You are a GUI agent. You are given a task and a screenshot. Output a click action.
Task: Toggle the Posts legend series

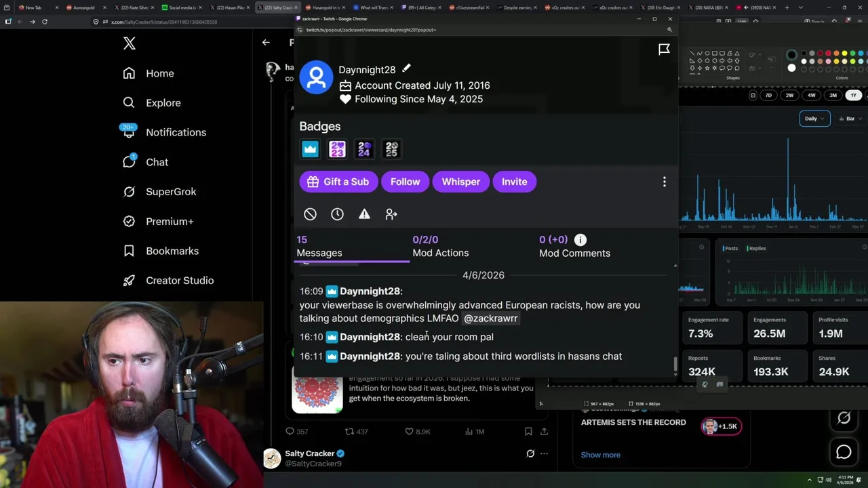pos(730,248)
